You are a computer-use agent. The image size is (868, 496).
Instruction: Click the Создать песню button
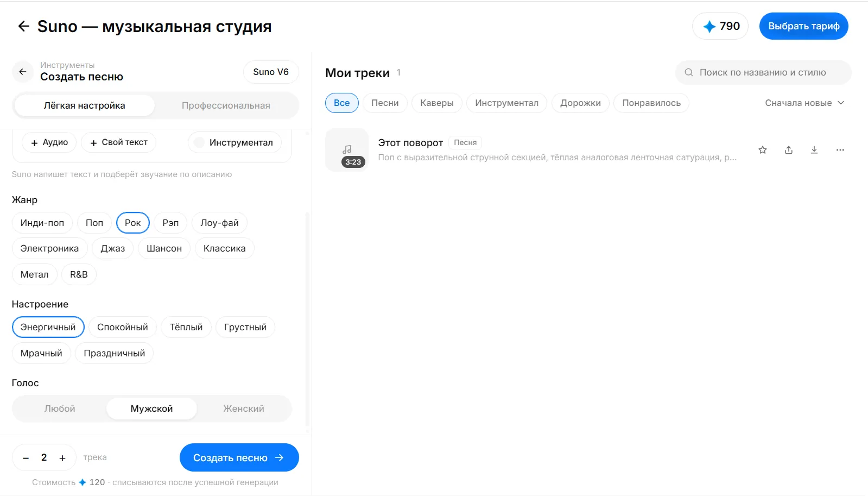point(239,457)
